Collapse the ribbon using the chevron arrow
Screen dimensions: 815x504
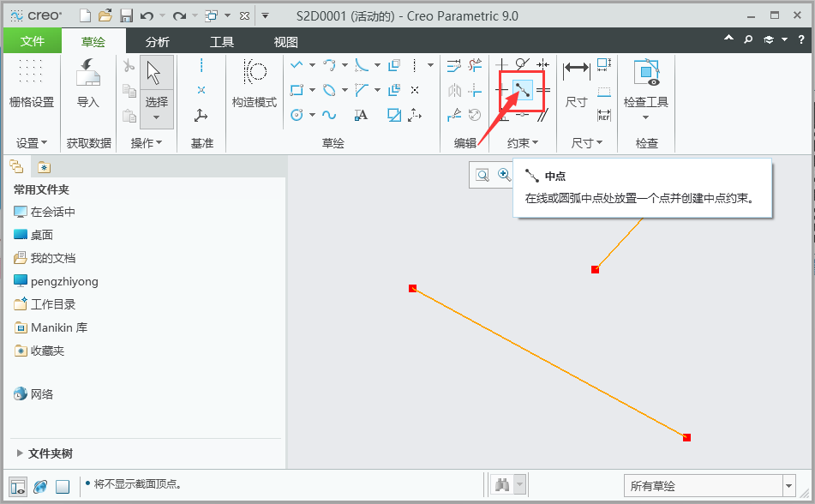tap(728, 39)
